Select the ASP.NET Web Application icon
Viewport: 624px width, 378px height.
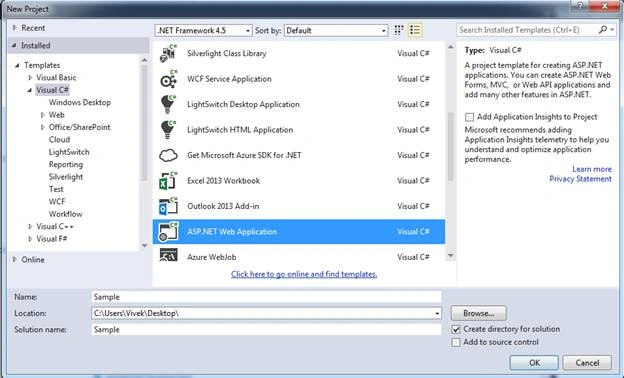point(168,232)
